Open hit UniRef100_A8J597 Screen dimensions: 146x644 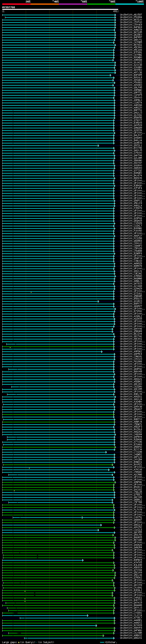pyautogui.click(x=131, y=15)
